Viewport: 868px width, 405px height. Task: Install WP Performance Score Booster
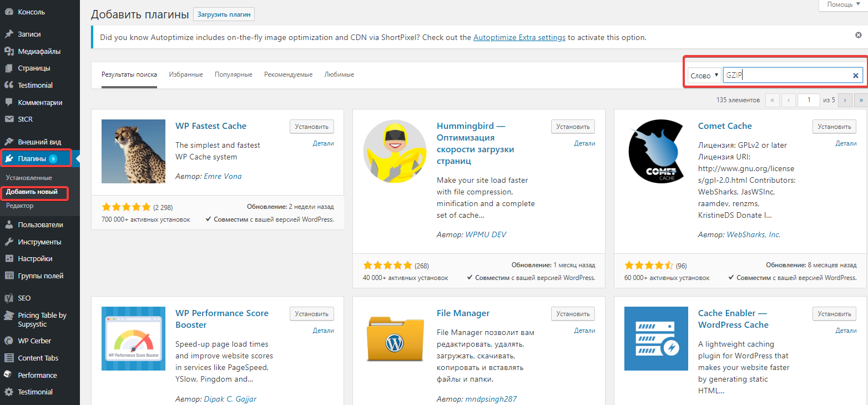[312, 314]
